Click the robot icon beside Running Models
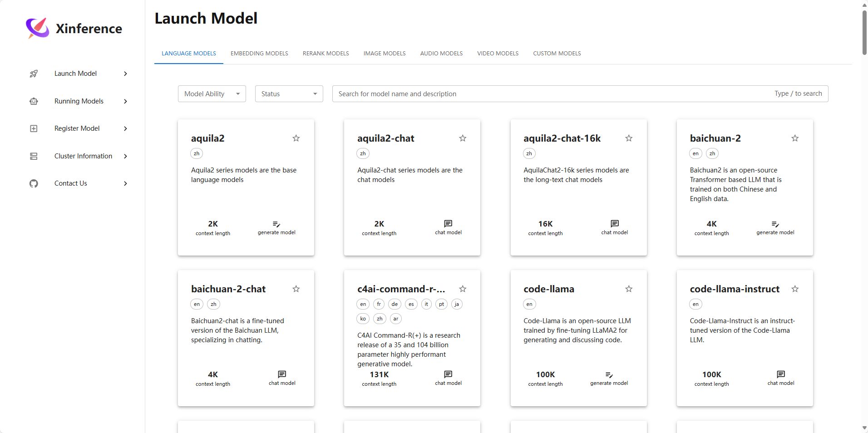The height and width of the screenshot is (433, 868). tap(34, 101)
